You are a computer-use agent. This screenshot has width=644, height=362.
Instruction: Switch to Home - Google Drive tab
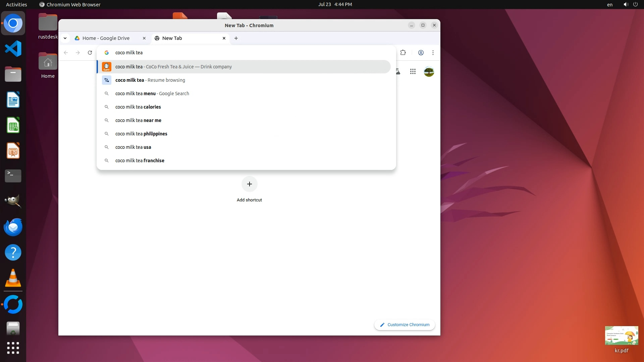(x=106, y=38)
